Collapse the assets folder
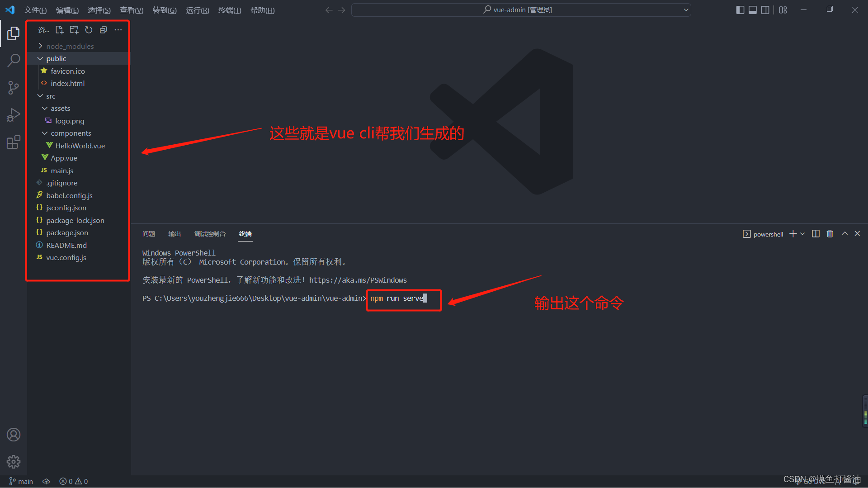The height and width of the screenshot is (488, 868). [x=78, y=108]
